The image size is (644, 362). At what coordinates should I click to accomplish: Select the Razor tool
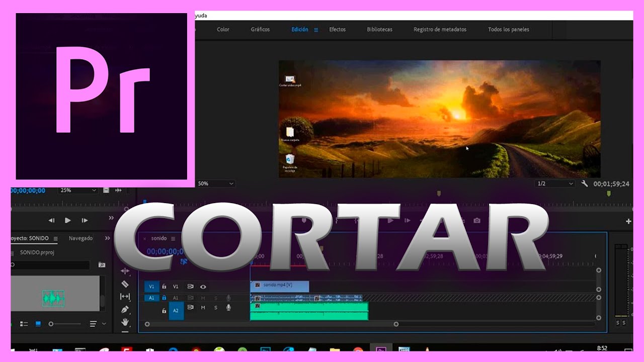tap(125, 284)
